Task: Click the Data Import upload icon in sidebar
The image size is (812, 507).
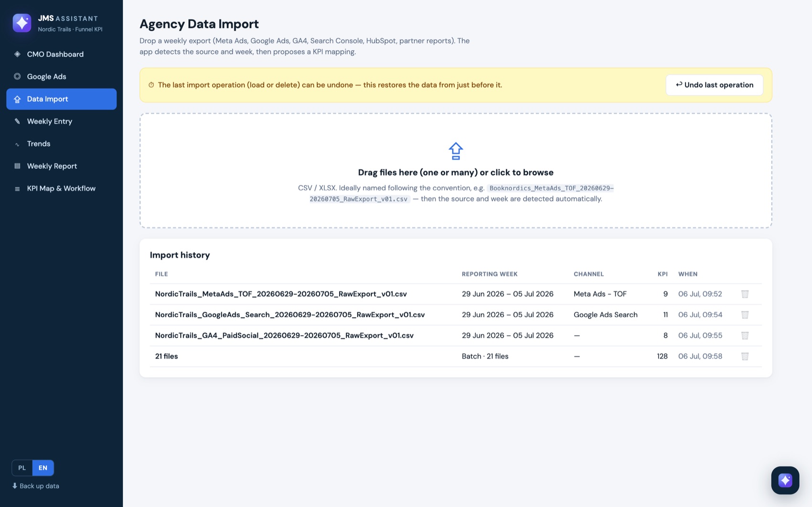Action: [x=17, y=99]
